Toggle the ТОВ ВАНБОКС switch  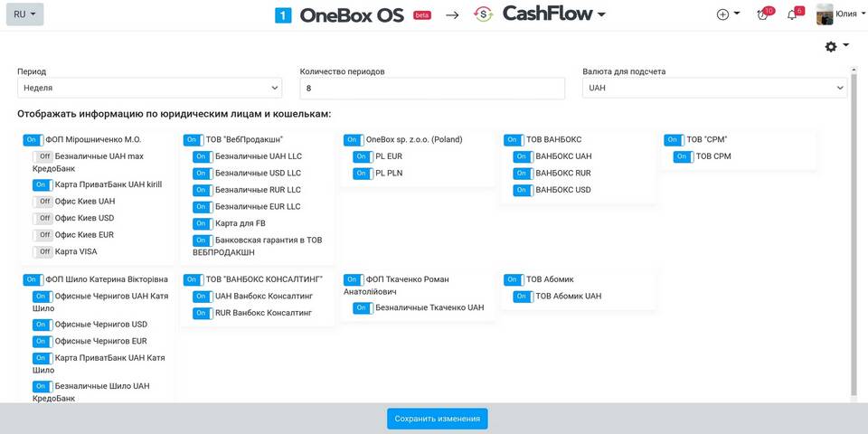click(514, 140)
